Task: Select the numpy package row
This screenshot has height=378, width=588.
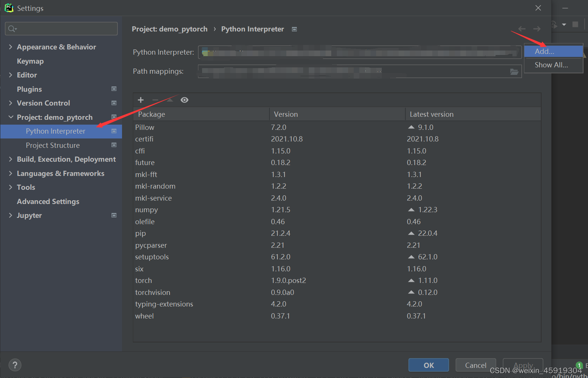Action: (x=337, y=210)
